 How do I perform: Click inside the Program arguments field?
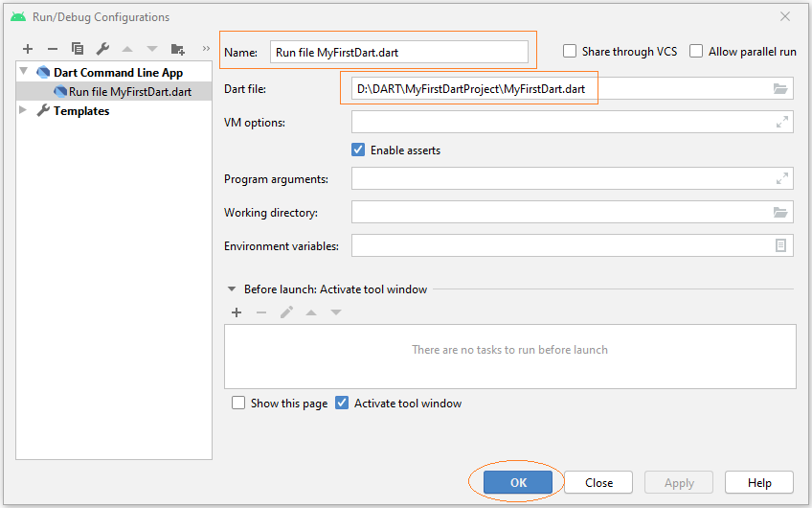573,178
